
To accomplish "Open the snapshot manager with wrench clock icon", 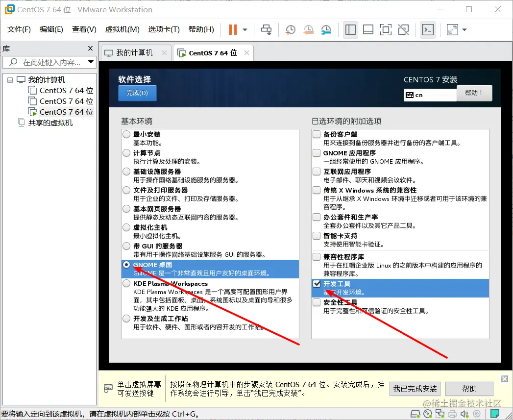I will (x=326, y=30).
